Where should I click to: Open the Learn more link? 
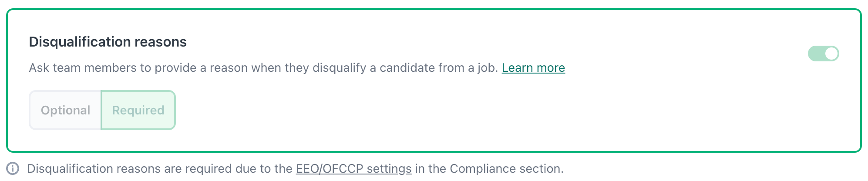pyautogui.click(x=533, y=68)
